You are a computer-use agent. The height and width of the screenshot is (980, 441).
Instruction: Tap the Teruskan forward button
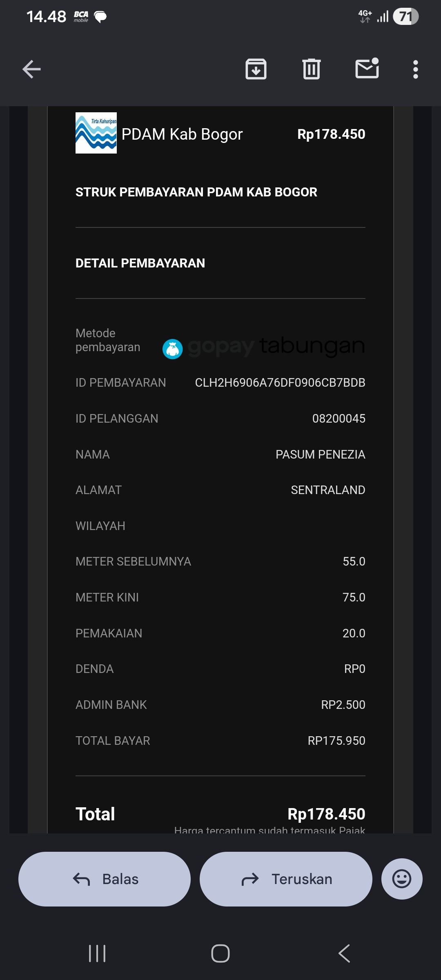[x=286, y=879]
